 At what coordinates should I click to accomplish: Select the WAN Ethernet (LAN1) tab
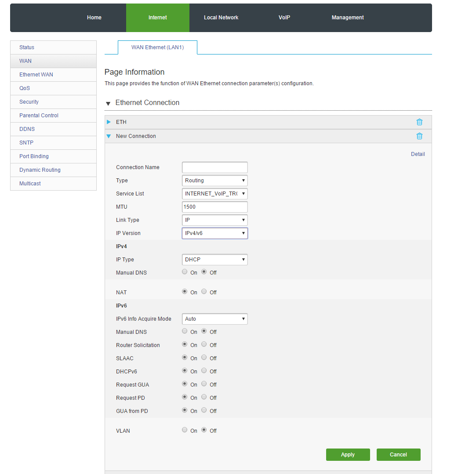[157, 47]
